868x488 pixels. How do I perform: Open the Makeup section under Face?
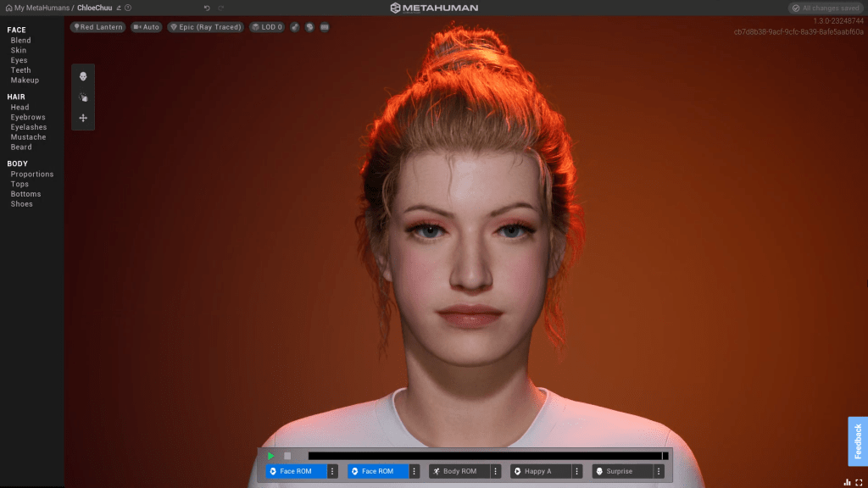point(25,80)
